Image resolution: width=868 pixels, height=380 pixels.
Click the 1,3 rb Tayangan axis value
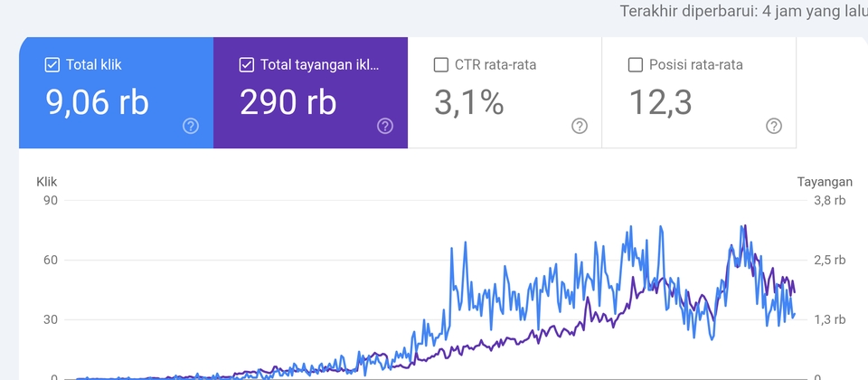tap(830, 319)
